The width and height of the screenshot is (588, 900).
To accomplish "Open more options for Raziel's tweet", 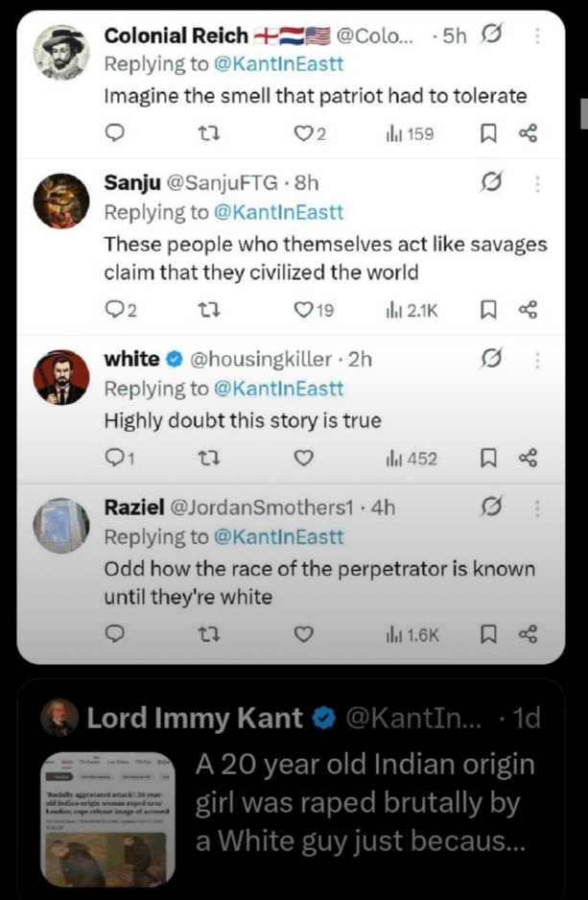I will (536, 507).
